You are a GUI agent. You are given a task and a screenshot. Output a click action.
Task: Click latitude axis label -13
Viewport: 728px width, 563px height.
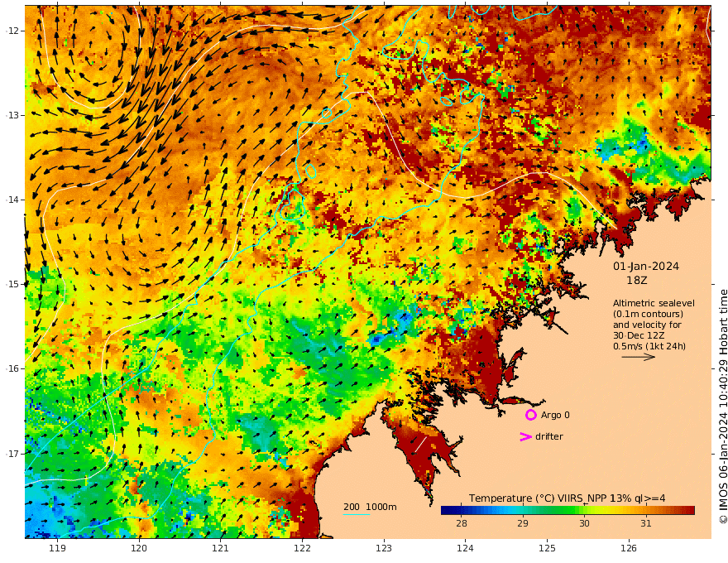[12, 115]
